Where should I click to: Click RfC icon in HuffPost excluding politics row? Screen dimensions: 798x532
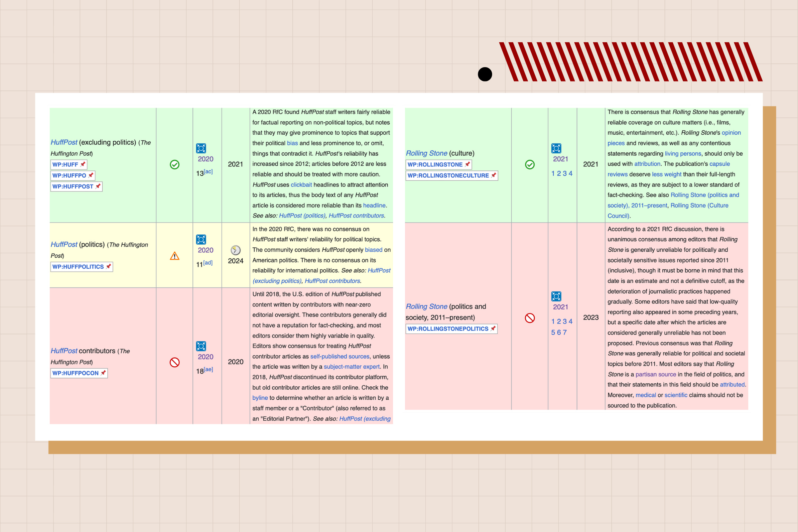[201, 148]
